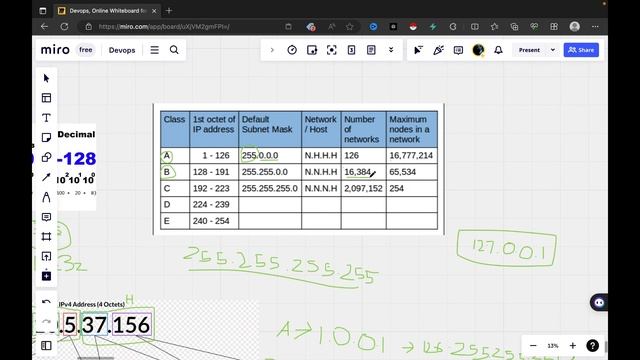Select the cursor selection tool
The image size is (640, 360).
tap(46, 78)
